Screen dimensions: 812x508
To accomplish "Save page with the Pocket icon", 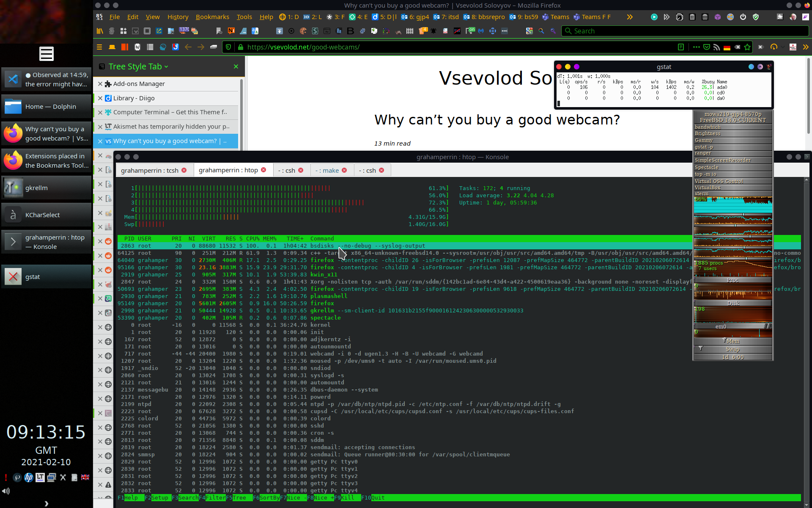I will click(706, 47).
